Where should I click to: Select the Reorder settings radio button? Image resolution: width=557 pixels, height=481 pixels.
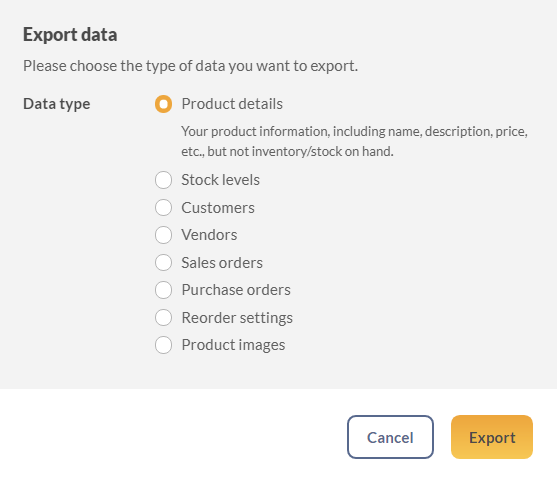click(x=163, y=318)
